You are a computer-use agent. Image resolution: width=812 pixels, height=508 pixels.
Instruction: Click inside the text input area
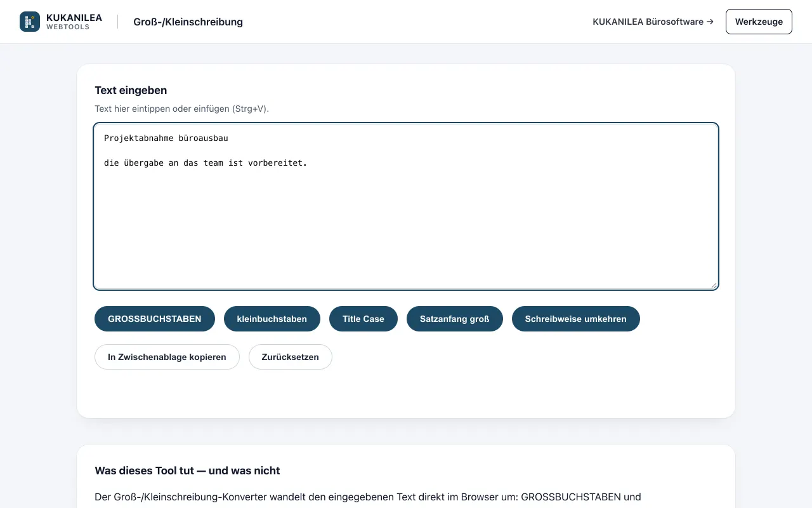click(x=406, y=206)
